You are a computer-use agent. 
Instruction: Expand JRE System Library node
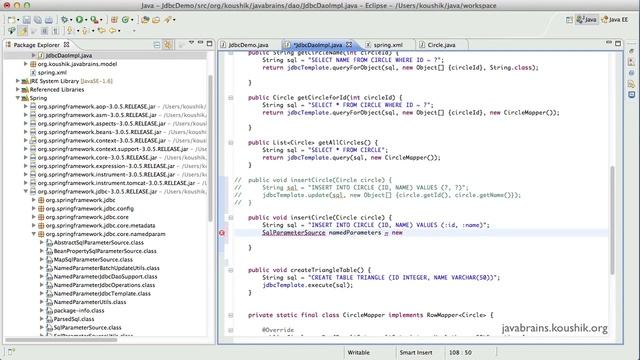coord(18,81)
